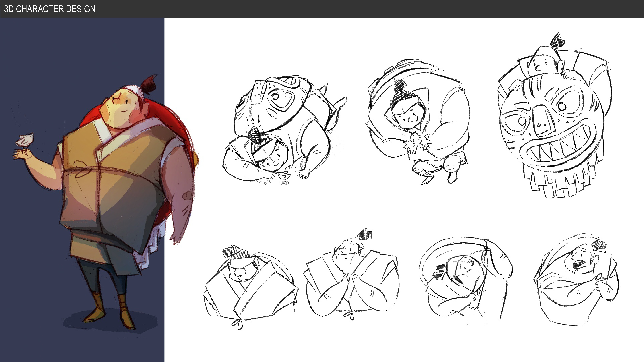Open the top-view sketch holding flower
The height and width of the screenshot is (362, 644).
pos(417,122)
